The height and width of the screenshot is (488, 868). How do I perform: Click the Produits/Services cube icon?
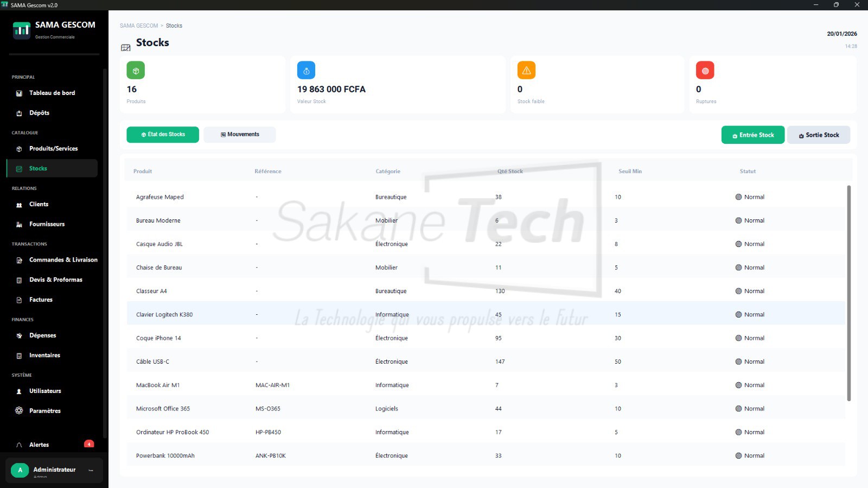pyautogui.click(x=19, y=149)
